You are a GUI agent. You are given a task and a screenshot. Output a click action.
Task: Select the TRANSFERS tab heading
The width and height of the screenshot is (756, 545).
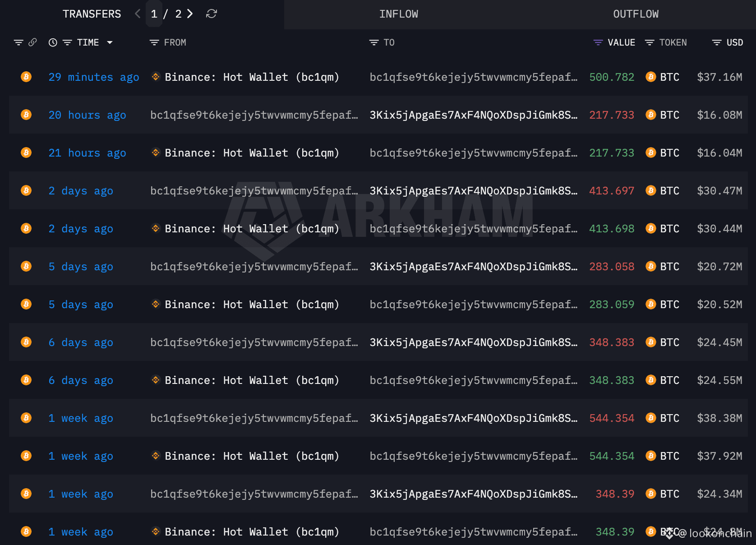click(x=92, y=14)
